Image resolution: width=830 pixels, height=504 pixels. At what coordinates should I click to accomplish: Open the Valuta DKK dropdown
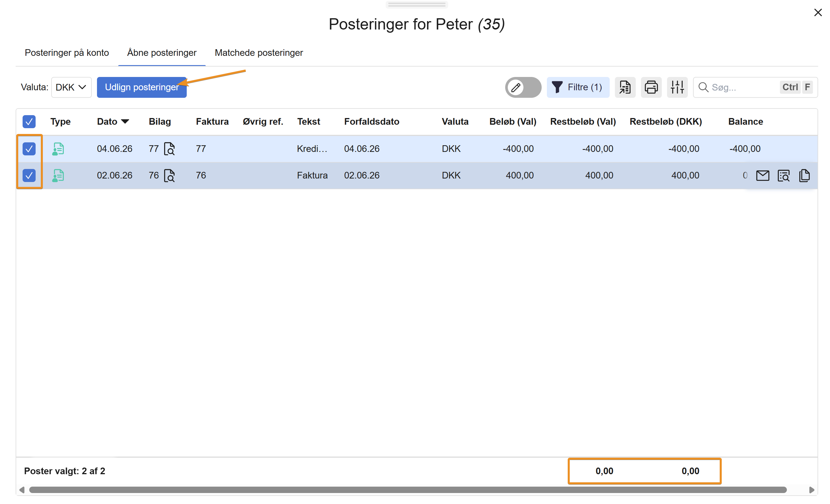(x=71, y=87)
